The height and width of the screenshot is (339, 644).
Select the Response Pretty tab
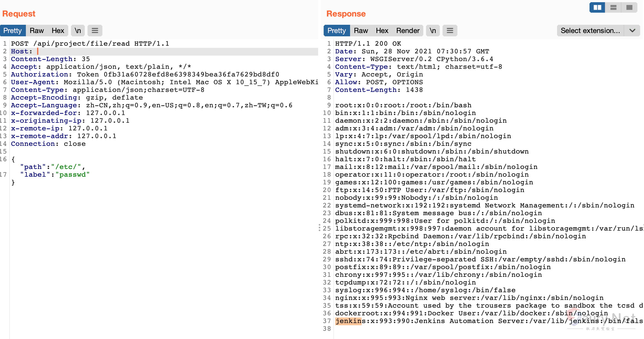point(337,31)
